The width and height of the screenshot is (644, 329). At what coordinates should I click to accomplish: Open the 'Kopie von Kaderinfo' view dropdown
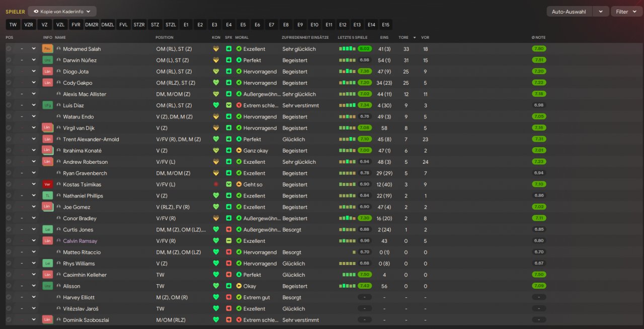(x=62, y=11)
